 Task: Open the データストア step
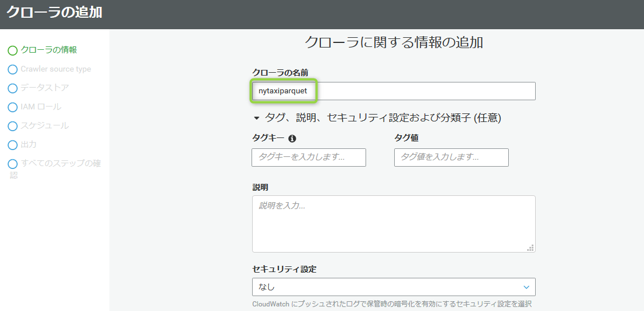pyautogui.click(x=45, y=88)
